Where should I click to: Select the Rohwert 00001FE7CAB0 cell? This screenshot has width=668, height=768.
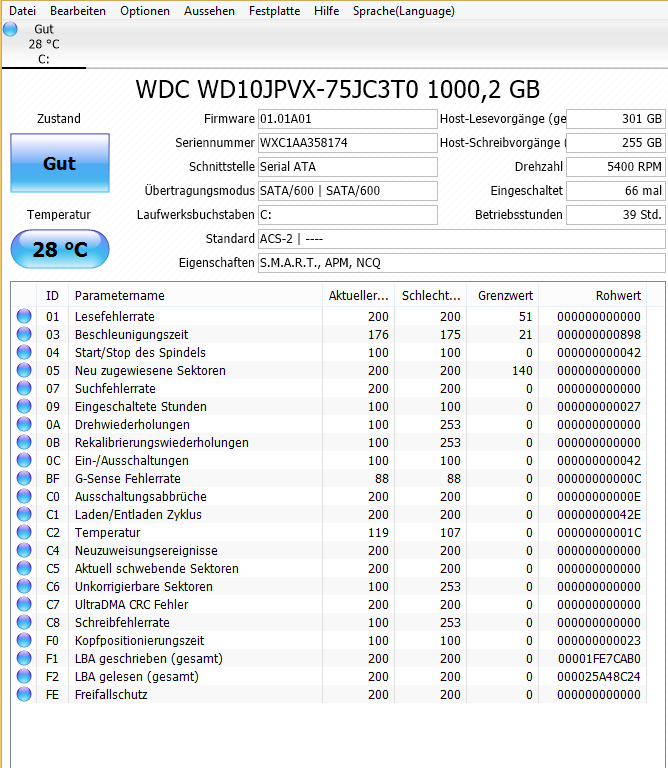[x=599, y=658]
